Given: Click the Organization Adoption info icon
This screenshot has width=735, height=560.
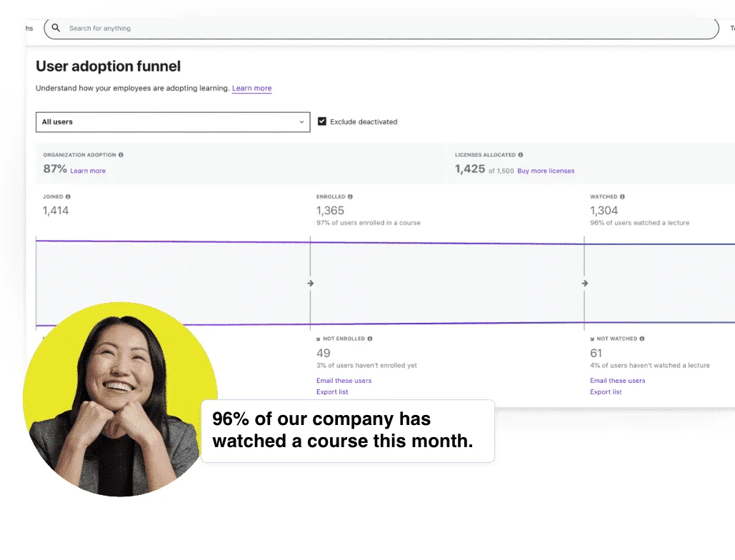Looking at the screenshot, I should click(121, 155).
